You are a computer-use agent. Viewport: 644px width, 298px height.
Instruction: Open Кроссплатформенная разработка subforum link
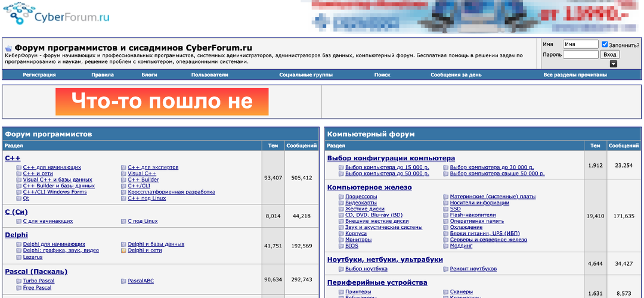(171, 192)
